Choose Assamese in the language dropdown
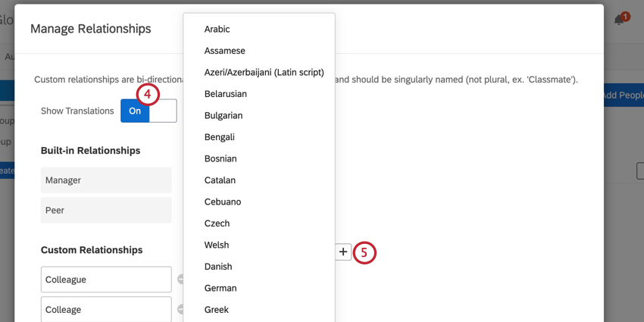This screenshot has width=644, height=322. coord(224,51)
